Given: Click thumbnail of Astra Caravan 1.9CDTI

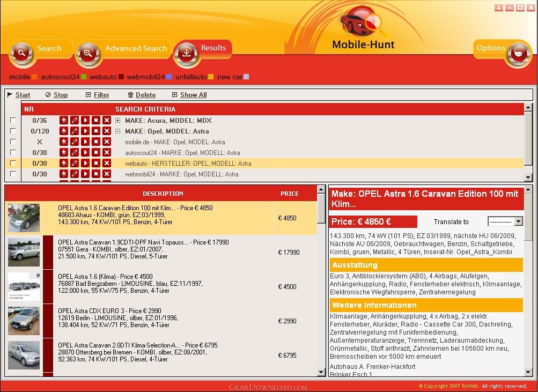Looking at the screenshot, I should (x=24, y=252).
